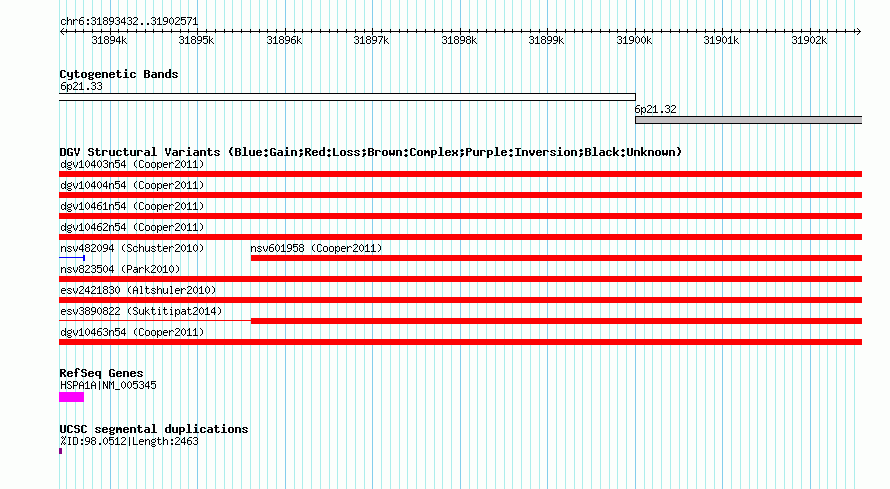890x489 pixels.
Task: Click the 31894k ruler tick label
Action: (x=109, y=41)
